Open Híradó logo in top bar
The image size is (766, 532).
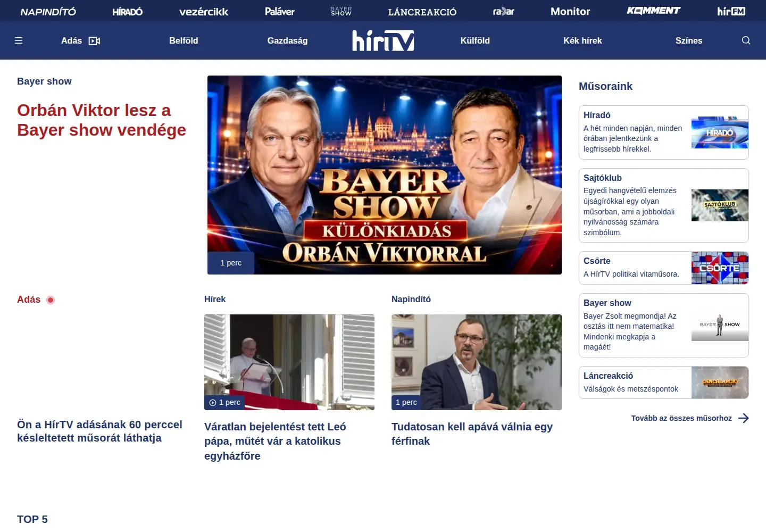[x=128, y=11]
